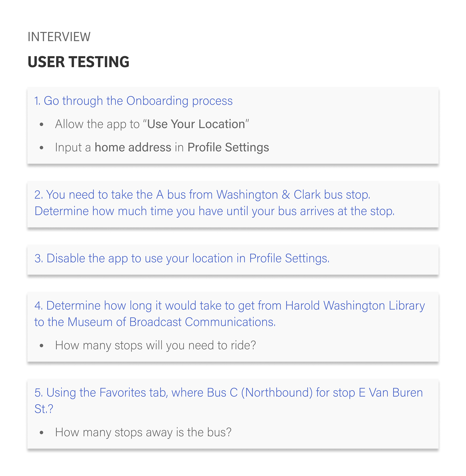Click the 'home address in Profile Settings' bullet
Image resolution: width=466 pixels, height=476 pixels.
[x=162, y=148]
